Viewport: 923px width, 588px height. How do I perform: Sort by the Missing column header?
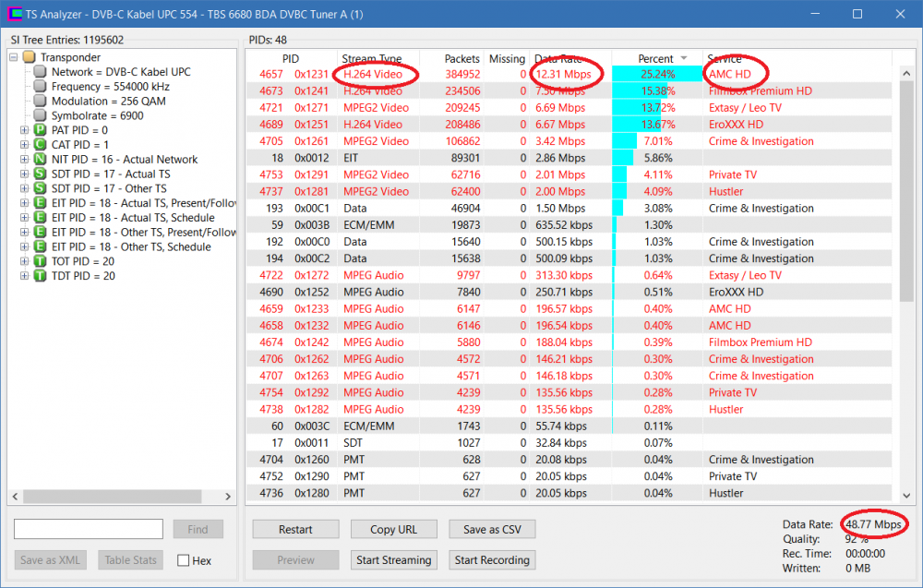point(506,58)
